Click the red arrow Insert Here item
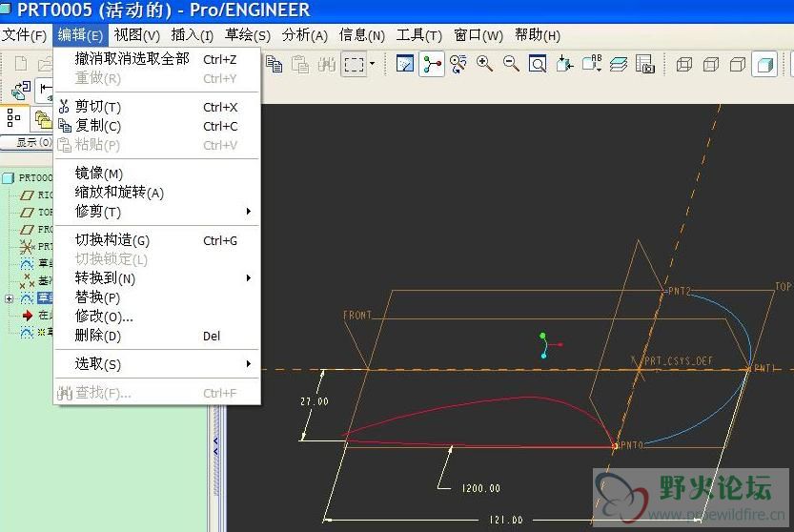 pos(35,316)
